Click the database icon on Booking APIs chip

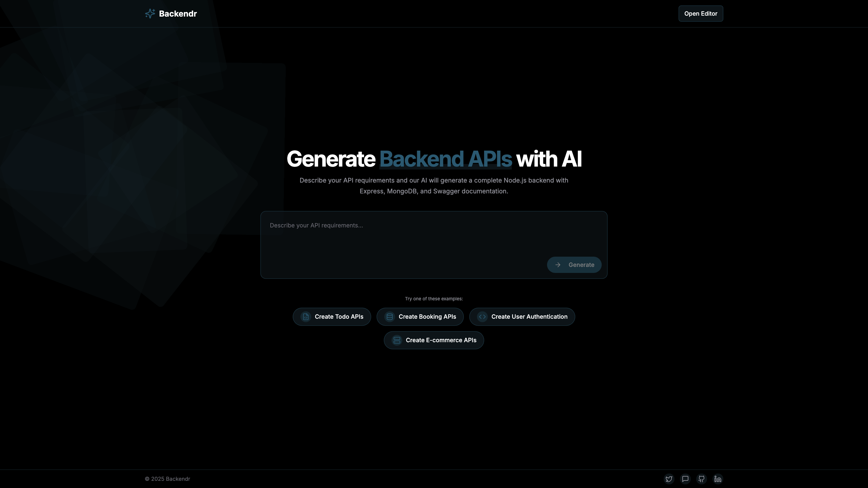point(389,317)
